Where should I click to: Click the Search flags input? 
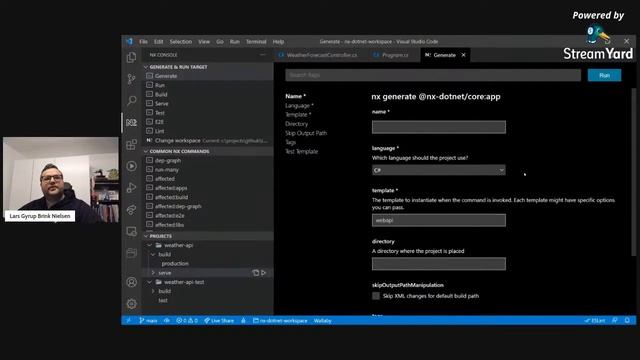pyautogui.click(x=433, y=75)
